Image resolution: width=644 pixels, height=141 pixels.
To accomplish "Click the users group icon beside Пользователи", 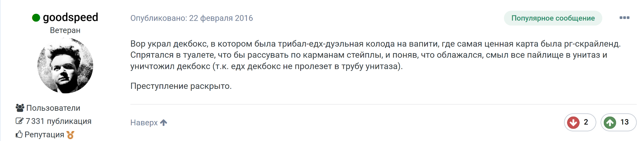I will 20,108.
